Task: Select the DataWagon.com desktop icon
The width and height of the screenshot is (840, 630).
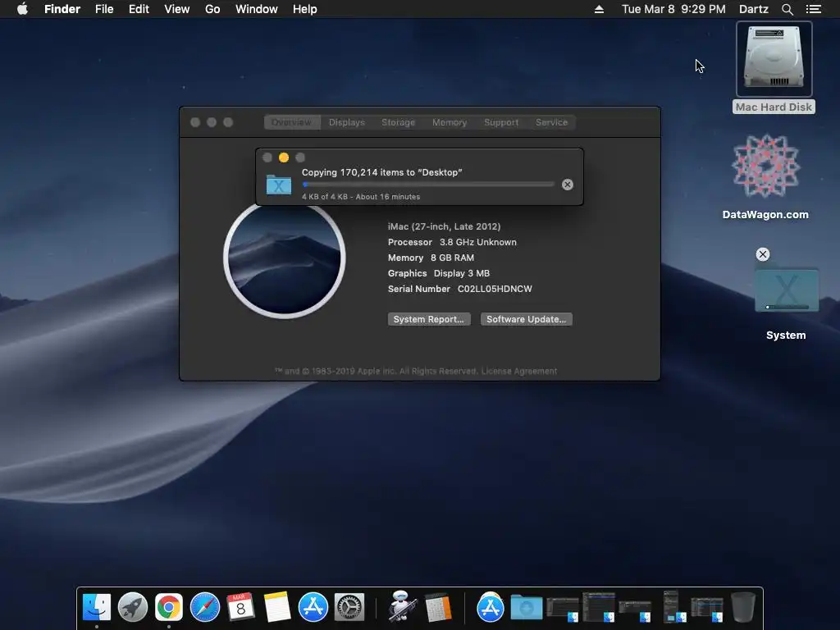Action: [765, 166]
